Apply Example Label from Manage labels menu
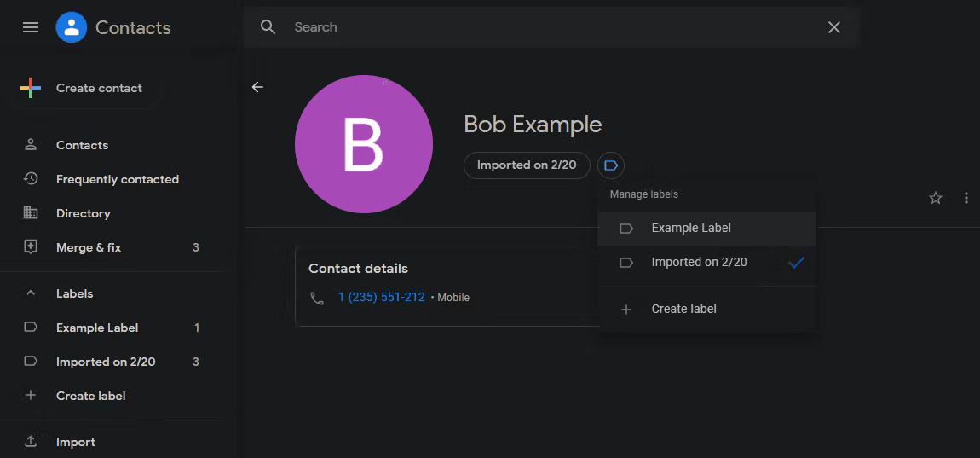Viewport: 980px width, 458px height. tap(706, 229)
